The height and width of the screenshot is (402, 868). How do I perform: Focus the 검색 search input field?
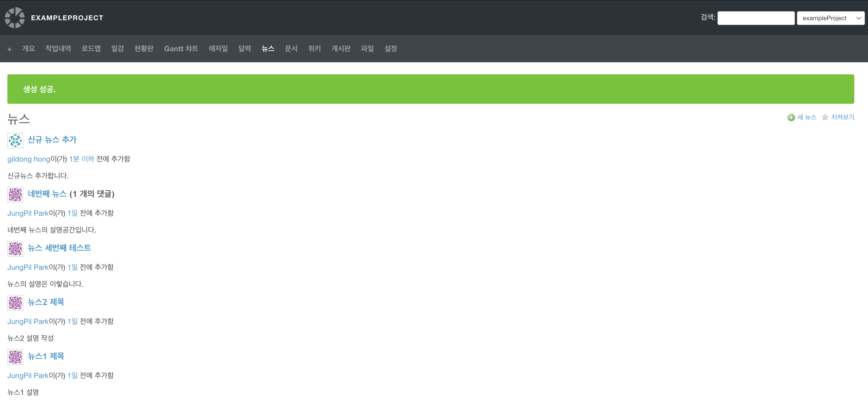(x=756, y=18)
